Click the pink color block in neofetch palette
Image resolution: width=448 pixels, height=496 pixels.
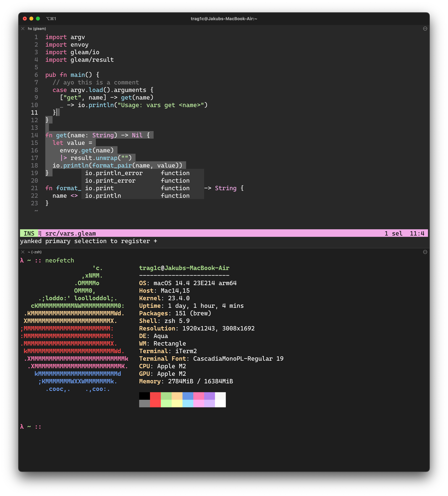coord(199,396)
